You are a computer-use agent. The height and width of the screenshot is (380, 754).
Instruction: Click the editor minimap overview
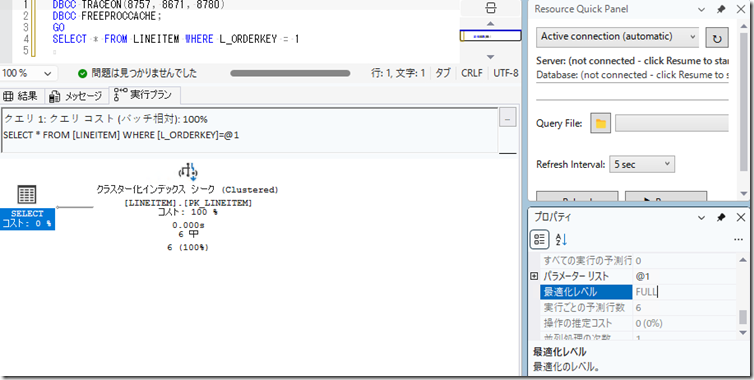coord(490,36)
